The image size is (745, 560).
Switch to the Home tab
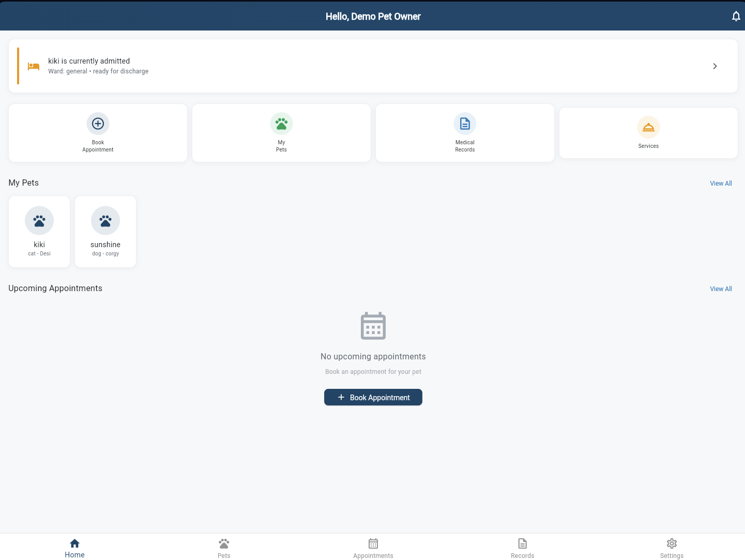[x=74, y=548]
